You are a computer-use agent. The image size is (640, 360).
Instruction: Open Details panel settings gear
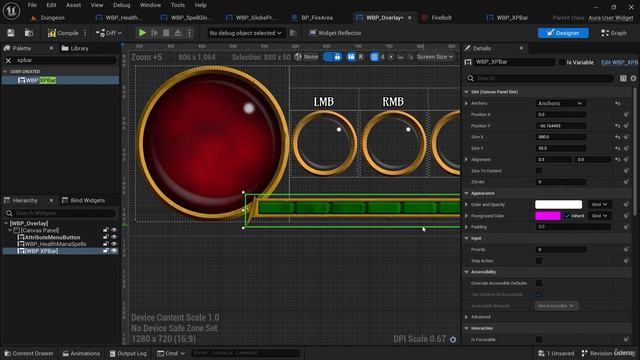(633, 78)
